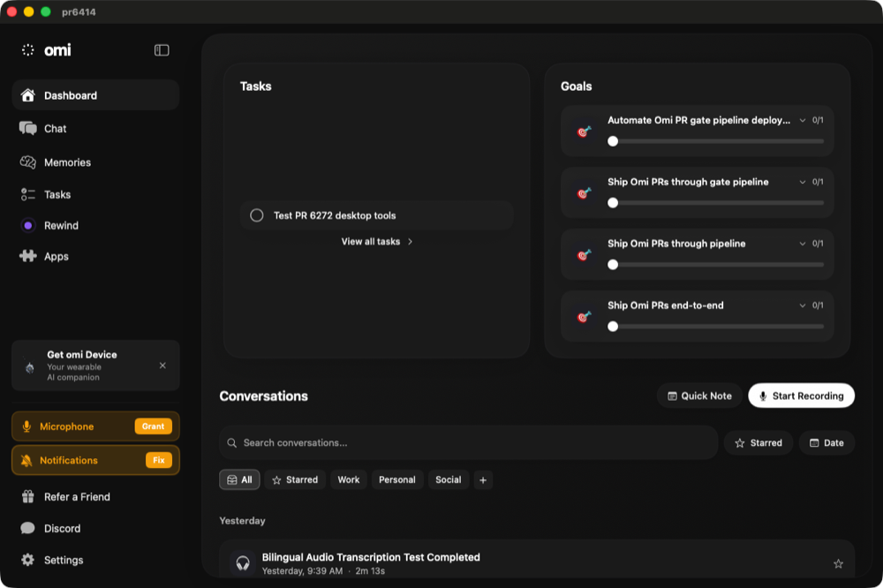
Task: Click progress slider of Ship Omi PRs through gate pipeline
Action: click(x=716, y=203)
